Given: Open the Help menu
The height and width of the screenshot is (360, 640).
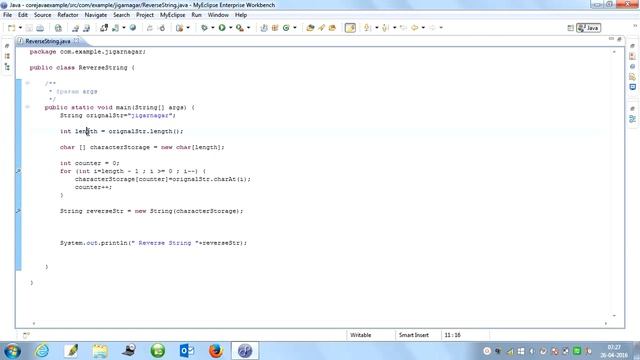Looking at the screenshot, I should [241, 15].
